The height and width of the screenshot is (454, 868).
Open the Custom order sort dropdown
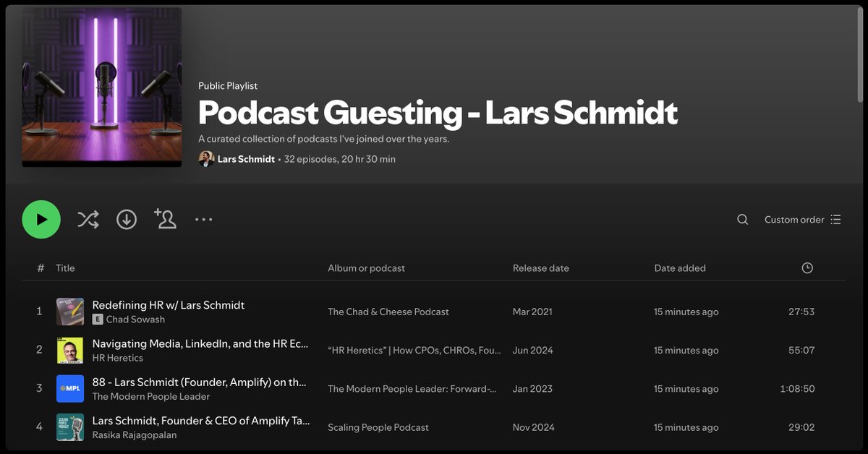coord(803,220)
